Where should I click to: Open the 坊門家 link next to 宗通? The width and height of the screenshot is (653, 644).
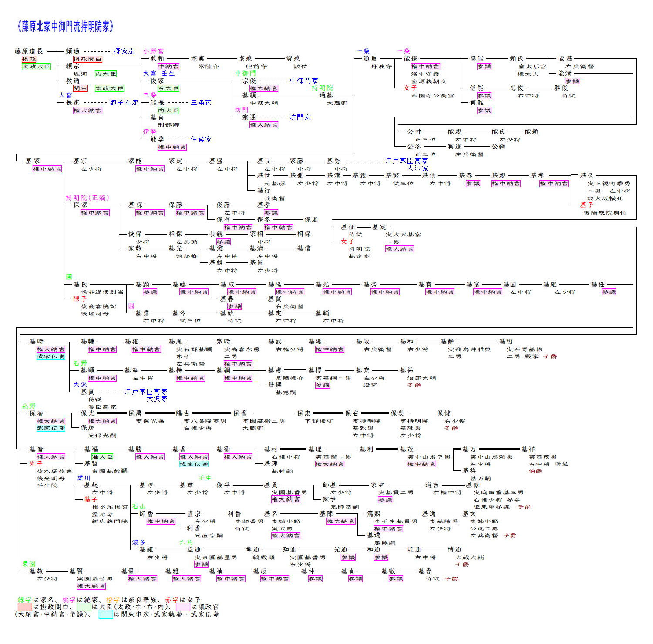(300, 117)
